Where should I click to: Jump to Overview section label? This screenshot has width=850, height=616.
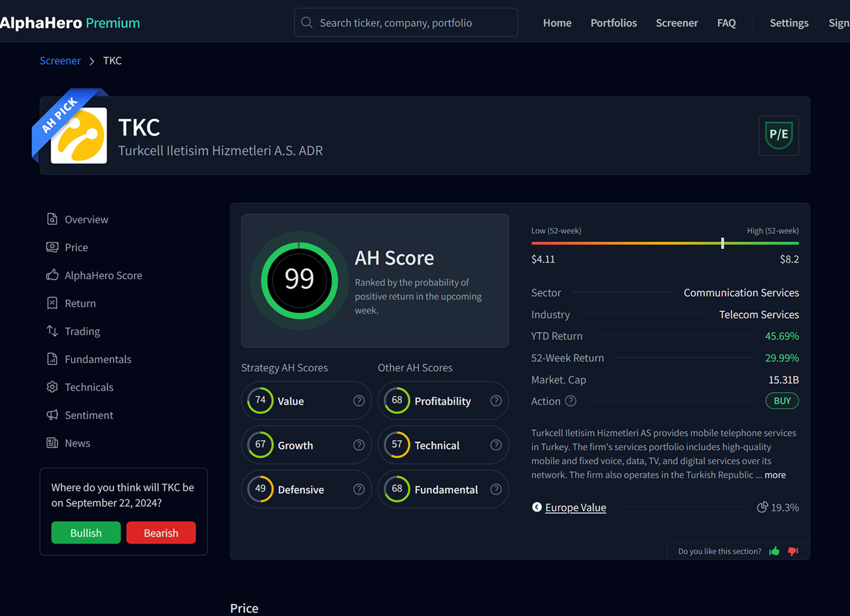(x=87, y=219)
